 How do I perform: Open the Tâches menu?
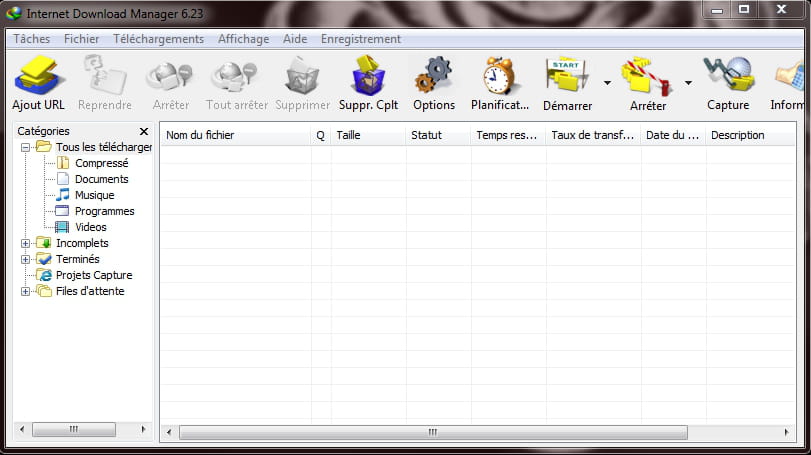(32, 39)
